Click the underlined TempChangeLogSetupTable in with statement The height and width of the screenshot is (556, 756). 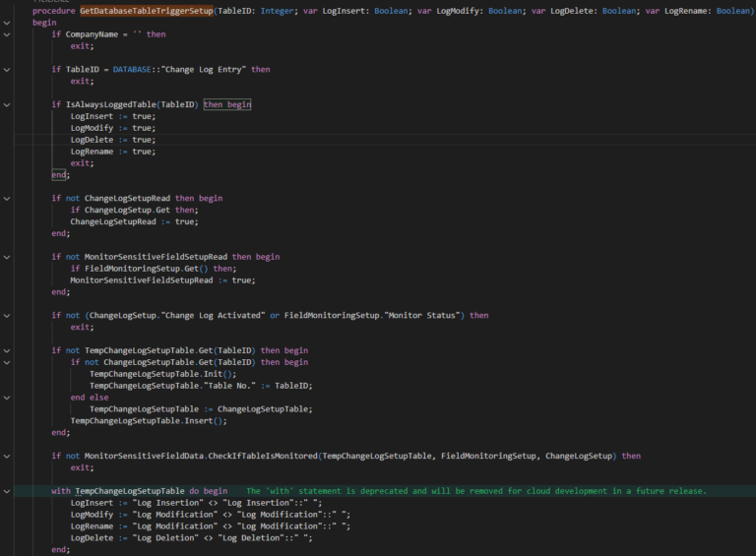(x=129, y=491)
